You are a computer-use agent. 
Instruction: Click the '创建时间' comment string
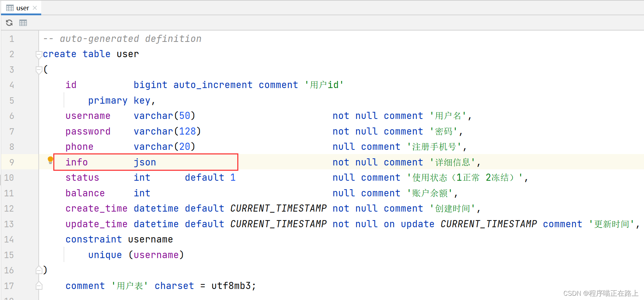coord(453,208)
